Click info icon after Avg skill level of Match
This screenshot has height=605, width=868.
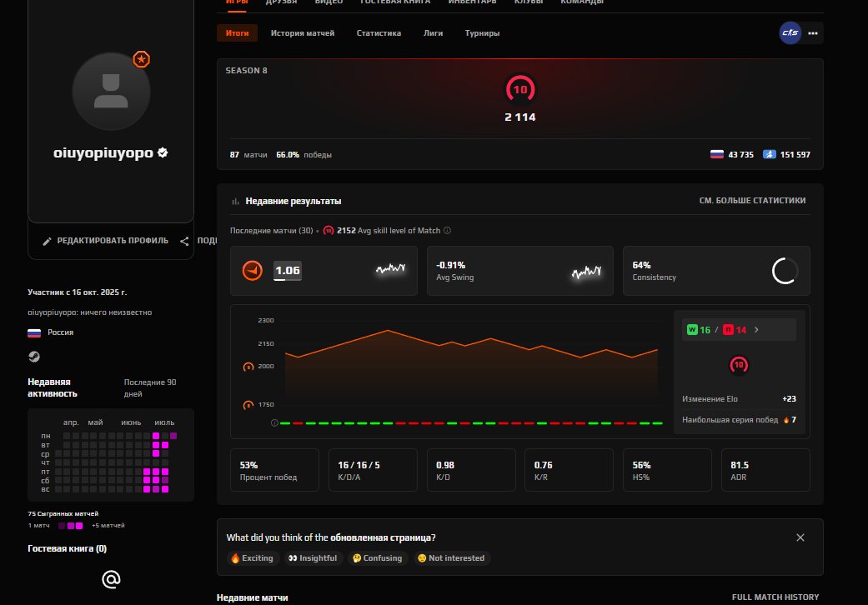[x=447, y=231]
